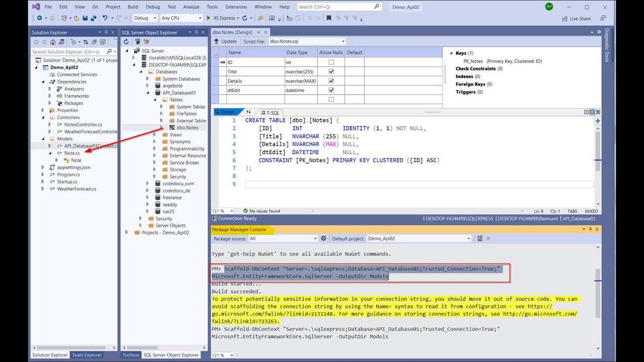Screen dimensions: 644x362
Task: Refresh the SQL Server Object Explorer
Action: pyautogui.click(x=126, y=42)
